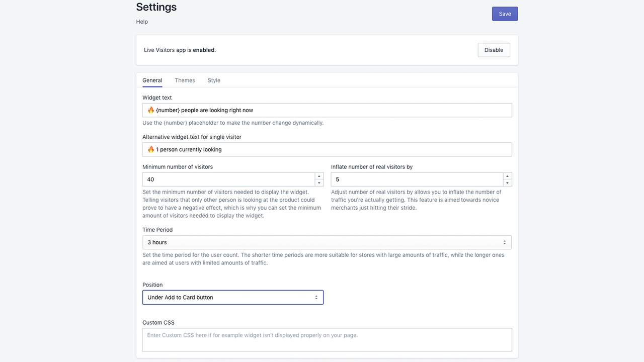Open the Position dropdown
The width and height of the screenshot is (644, 362).
[x=232, y=297]
